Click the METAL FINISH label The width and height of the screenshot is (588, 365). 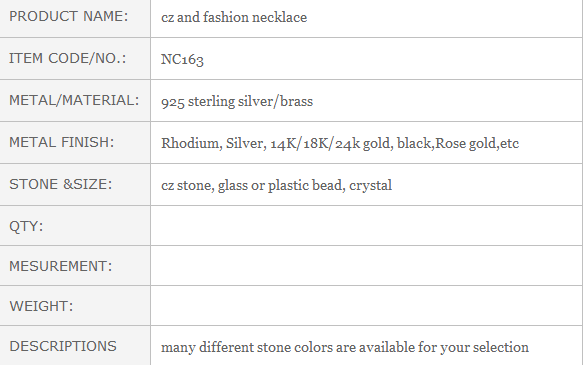click(62, 143)
